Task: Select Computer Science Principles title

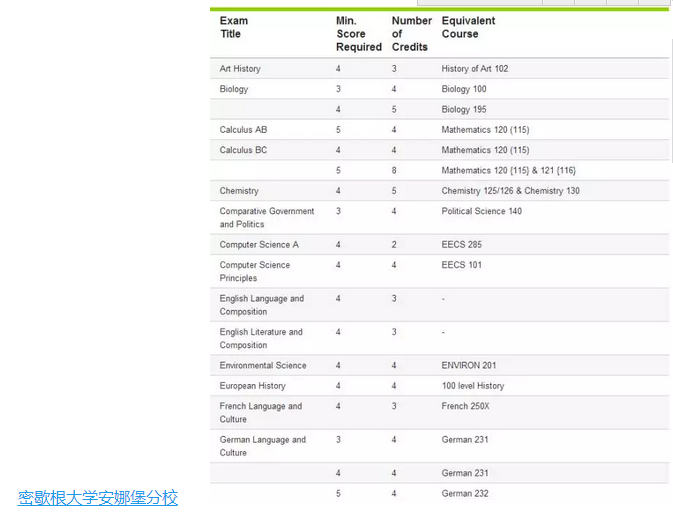Action: coord(255,271)
